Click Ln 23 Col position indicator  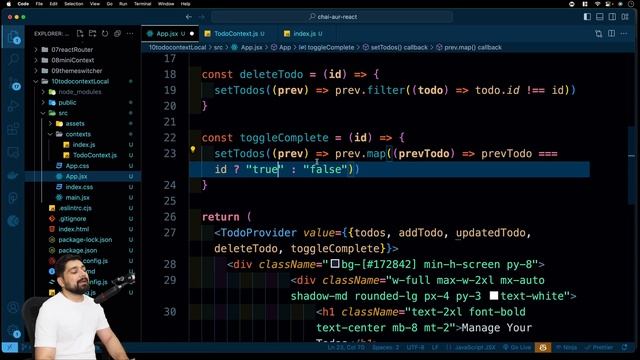click(346, 347)
